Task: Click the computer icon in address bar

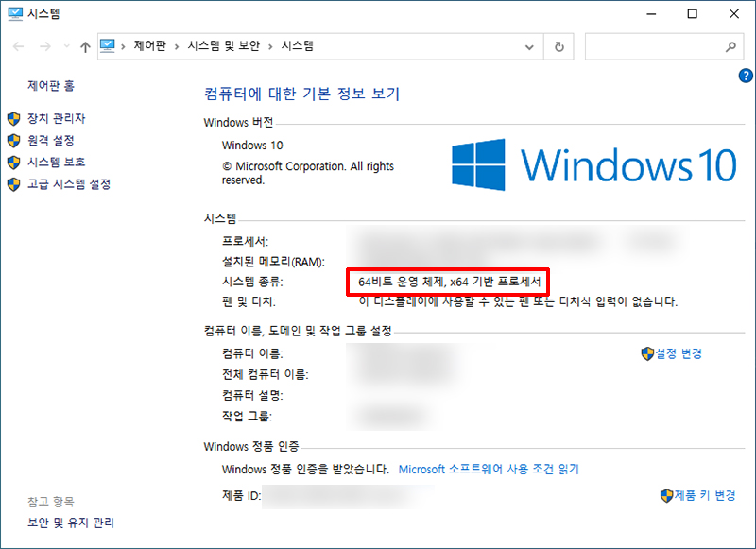Action: click(107, 45)
